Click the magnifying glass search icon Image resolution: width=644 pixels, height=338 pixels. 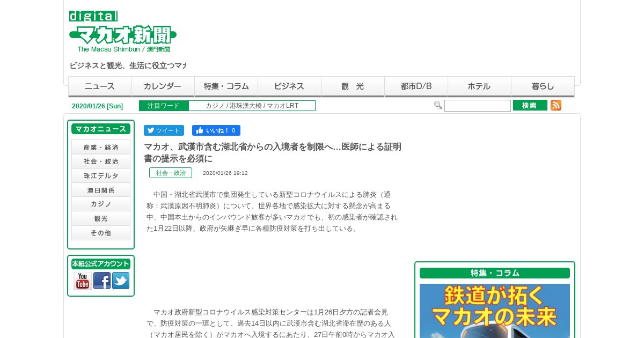click(x=438, y=105)
